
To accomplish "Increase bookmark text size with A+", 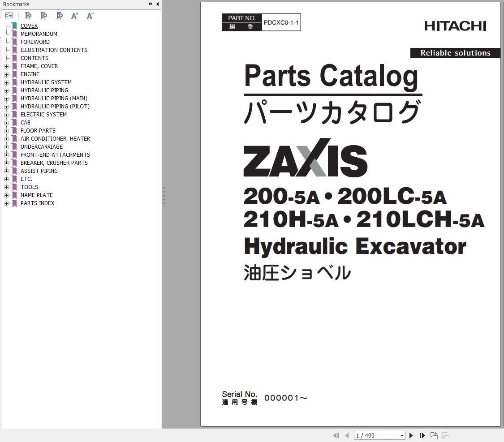I will [74, 16].
